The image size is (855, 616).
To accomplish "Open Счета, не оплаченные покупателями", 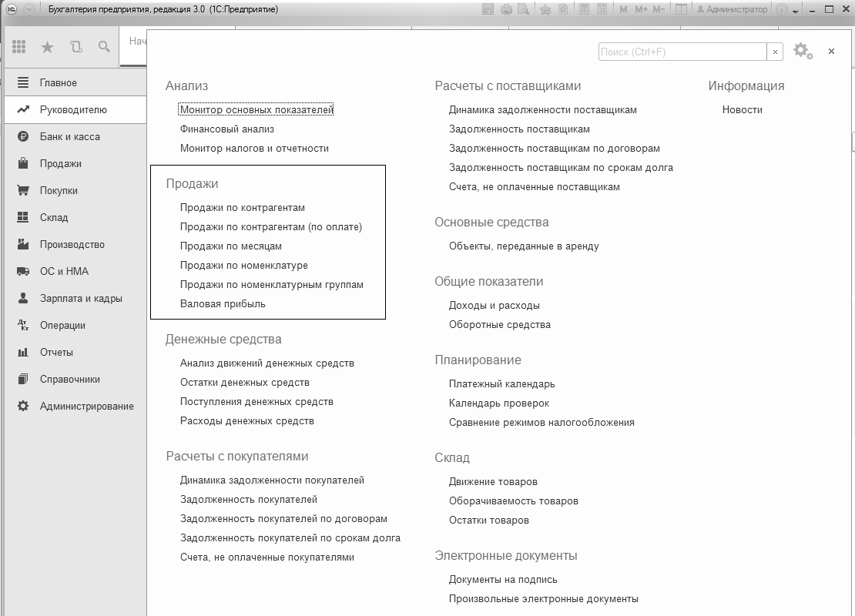I will pyautogui.click(x=267, y=557).
